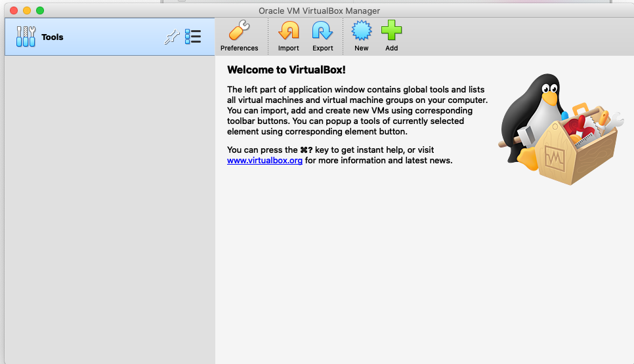The image size is (634, 364).
Task: Open the www.virtualbox.org link
Action: click(x=264, y=160)
